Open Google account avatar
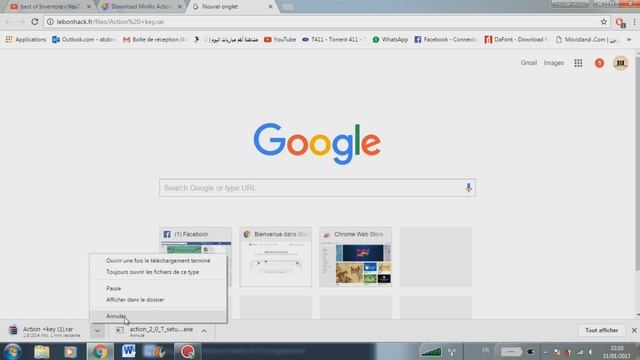 (x=620, y=63)
